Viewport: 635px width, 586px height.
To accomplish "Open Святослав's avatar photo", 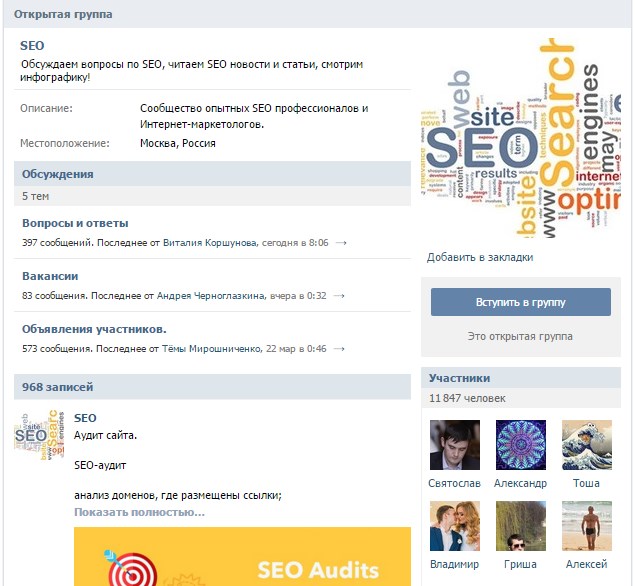I will pyautogui.click(x=454, y=445).
